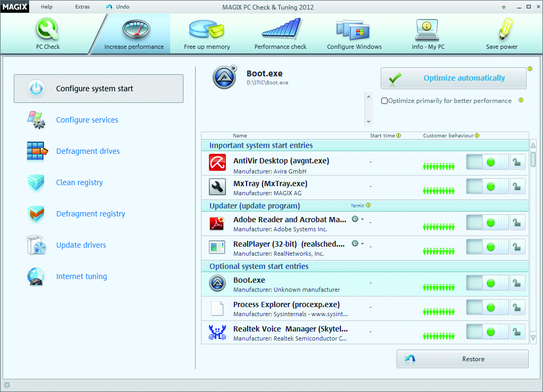Open Free up memory pie chart icon

pyautogui.click(x=207, y=29)
